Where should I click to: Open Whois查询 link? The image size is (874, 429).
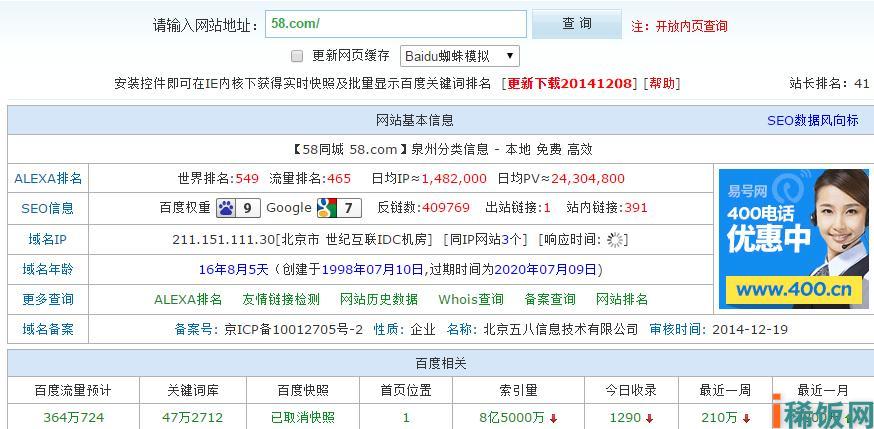[471, 299]
